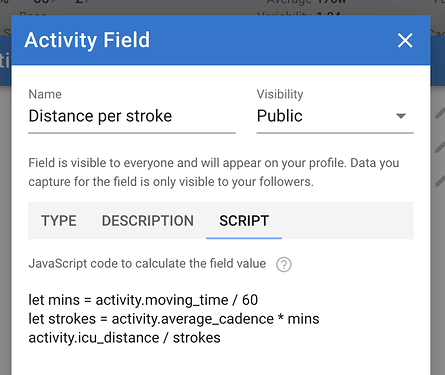The width and height of the screenshot is (445, 375).
Task: Open the Public visibility combo box
Action: pyautogui.click(x=335, y=116)
